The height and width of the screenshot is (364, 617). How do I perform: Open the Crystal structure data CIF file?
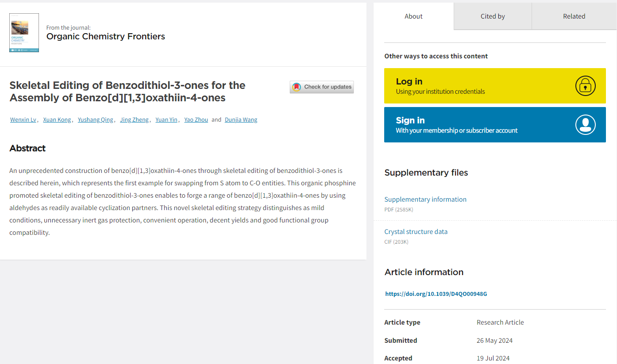416,232
